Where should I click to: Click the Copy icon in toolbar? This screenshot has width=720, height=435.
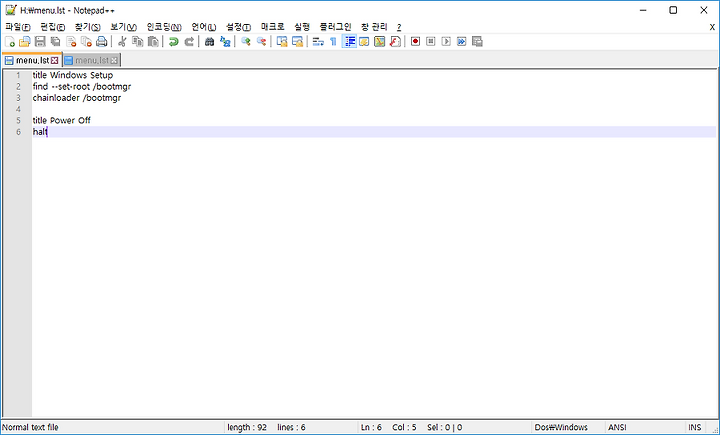(137, 42)
